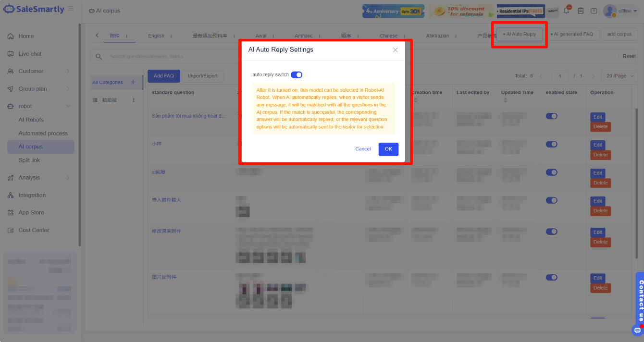Click the Contact us chat bubble icon
The height and width of the screenshot is (342, 644).
tap(638, 330)
